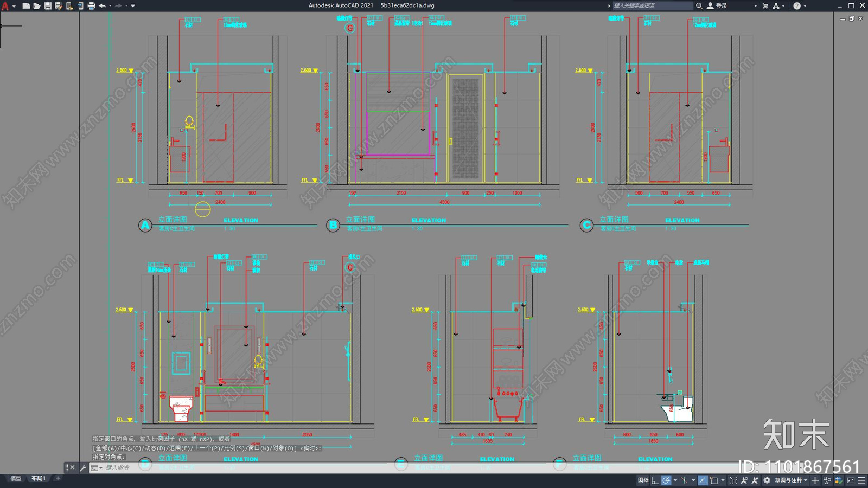Image resolution: width=868 pixels, height=488 pixels.
Task: Open command line customization wrench icon
Action: 83,467
